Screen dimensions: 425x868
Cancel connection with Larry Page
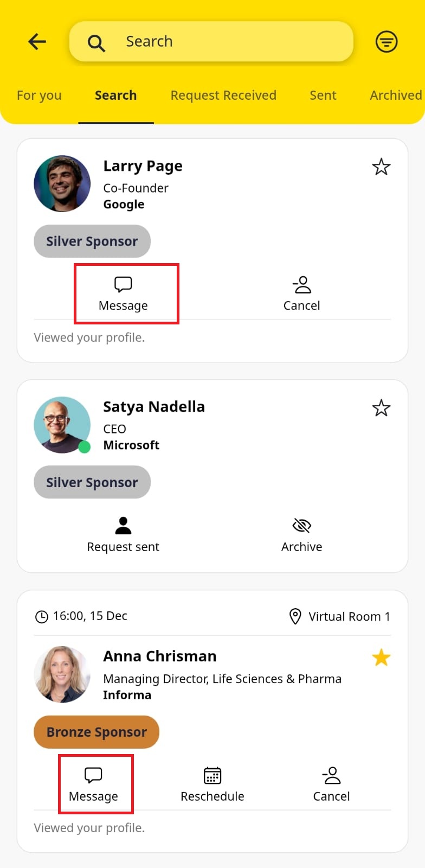[301, 294]
